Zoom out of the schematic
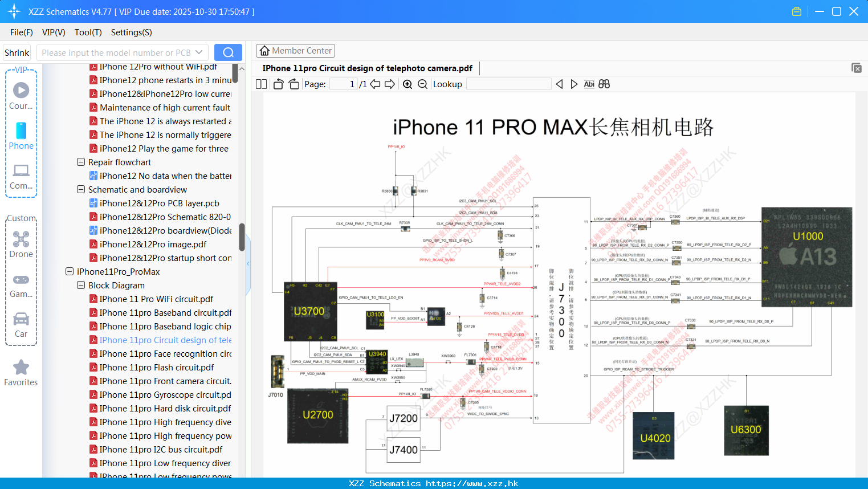 [x=422, y=84]
